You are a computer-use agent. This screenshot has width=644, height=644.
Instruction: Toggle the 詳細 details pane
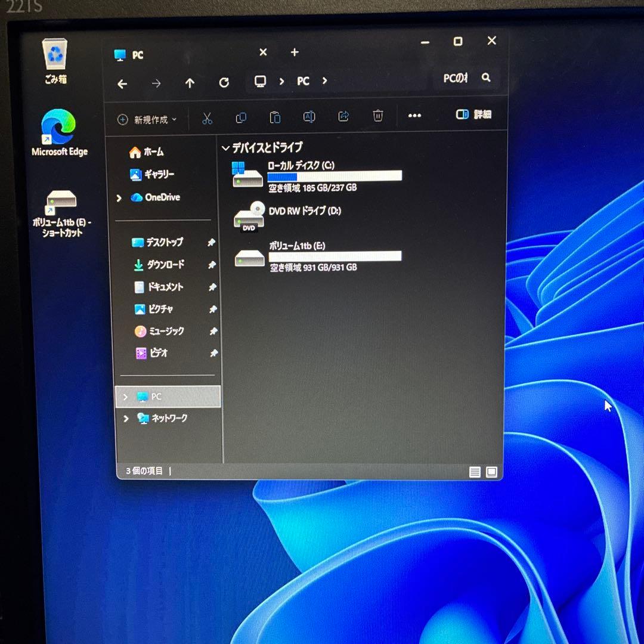pos(475,114)
